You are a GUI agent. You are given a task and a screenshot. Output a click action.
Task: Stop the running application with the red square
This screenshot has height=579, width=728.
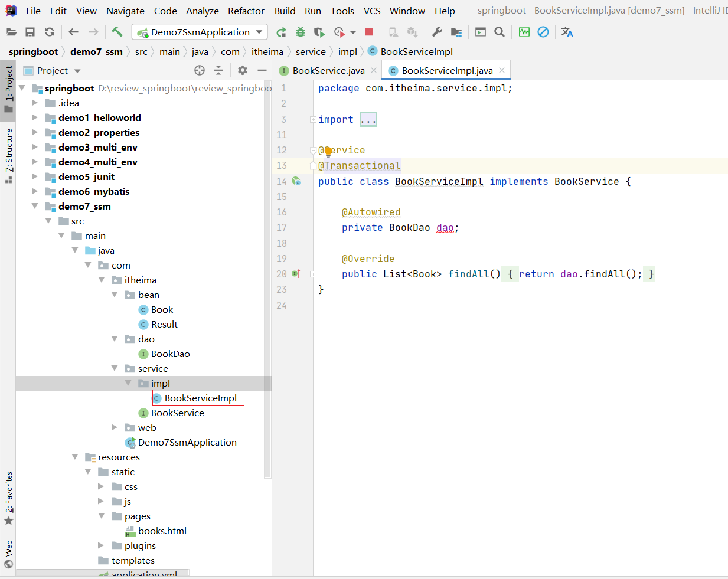369,32
